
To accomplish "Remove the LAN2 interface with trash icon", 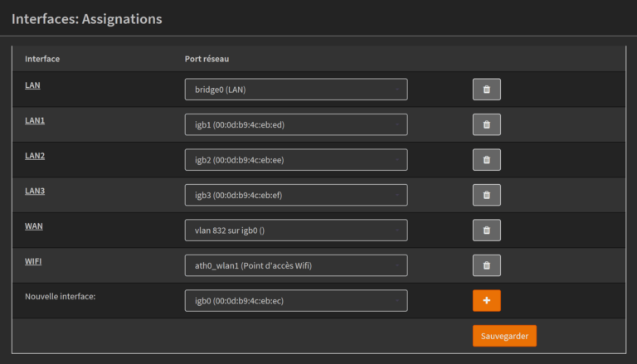I will coord(486,160).
